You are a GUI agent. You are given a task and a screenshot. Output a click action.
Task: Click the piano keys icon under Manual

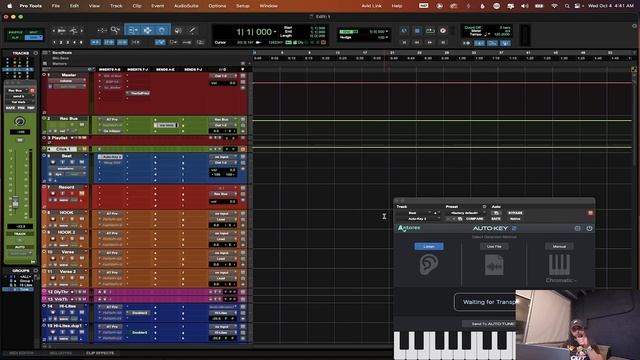[559, 264]
